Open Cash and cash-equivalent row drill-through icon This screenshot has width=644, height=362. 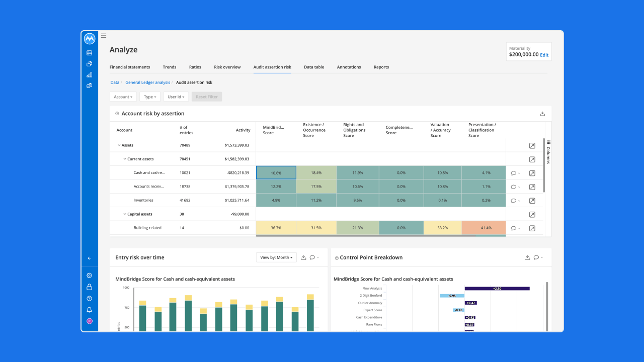(532, 173)
